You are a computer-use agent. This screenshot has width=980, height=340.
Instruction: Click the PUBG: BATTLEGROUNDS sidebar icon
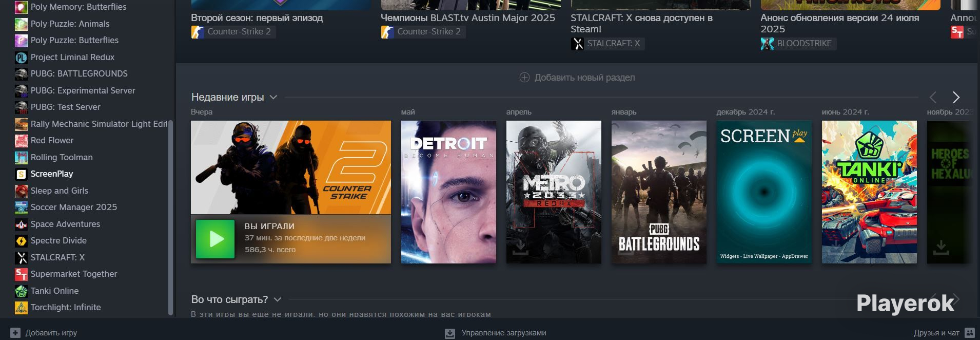[x=21, y=73]
